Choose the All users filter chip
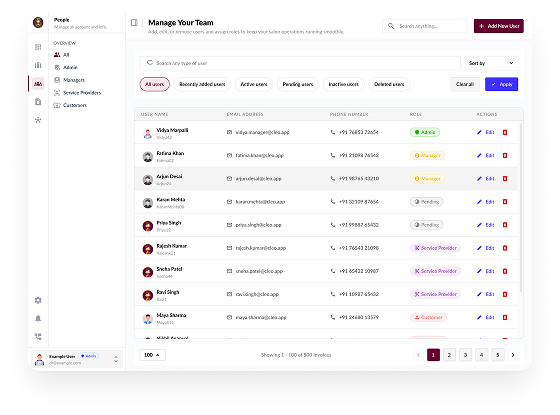The image size is (560, 415). (155, 84)
